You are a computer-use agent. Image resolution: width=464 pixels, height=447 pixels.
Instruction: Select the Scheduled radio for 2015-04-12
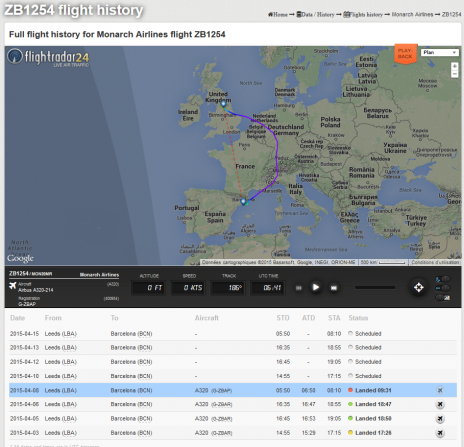[350, 361]
